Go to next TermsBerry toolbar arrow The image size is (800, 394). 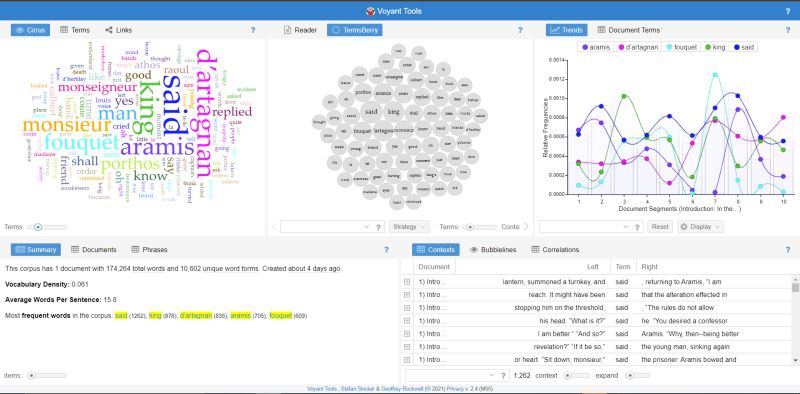tap(527, 227)
